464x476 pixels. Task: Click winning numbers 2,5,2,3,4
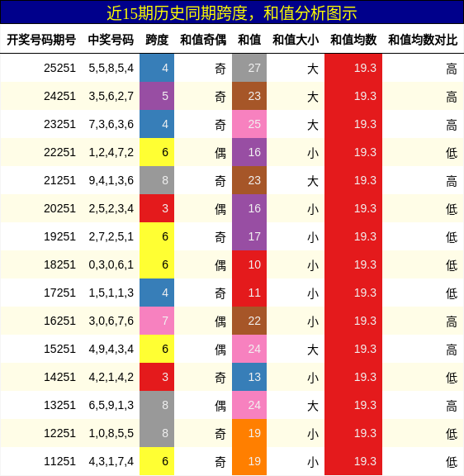pyautogui.click(x=111, y=208)
